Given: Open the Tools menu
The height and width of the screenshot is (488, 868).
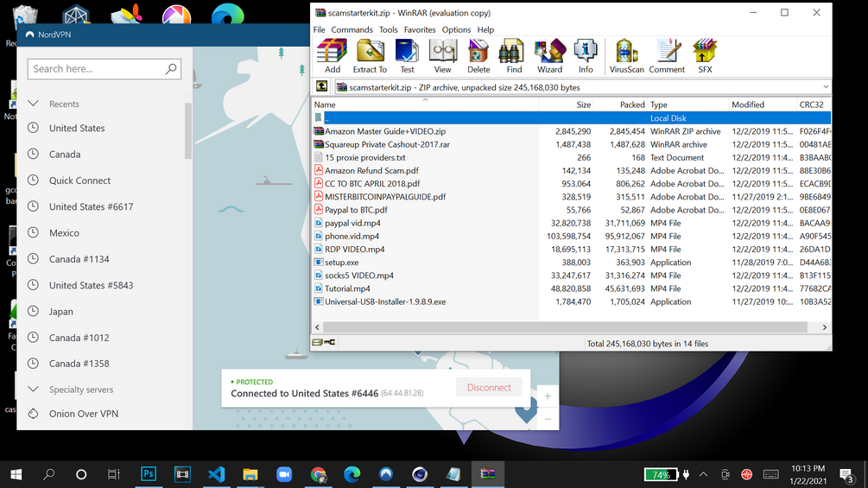Looking at the screenshot, I should pos(388,29).
